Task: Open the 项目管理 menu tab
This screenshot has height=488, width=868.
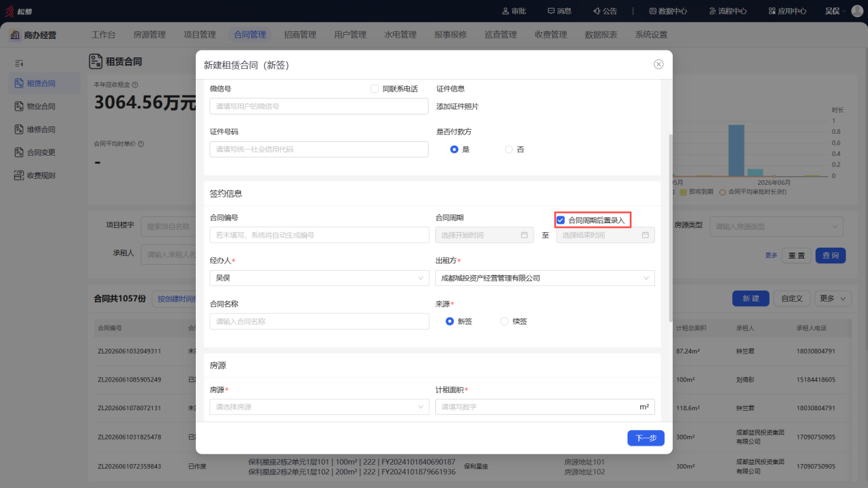Action: coord(199,35)
